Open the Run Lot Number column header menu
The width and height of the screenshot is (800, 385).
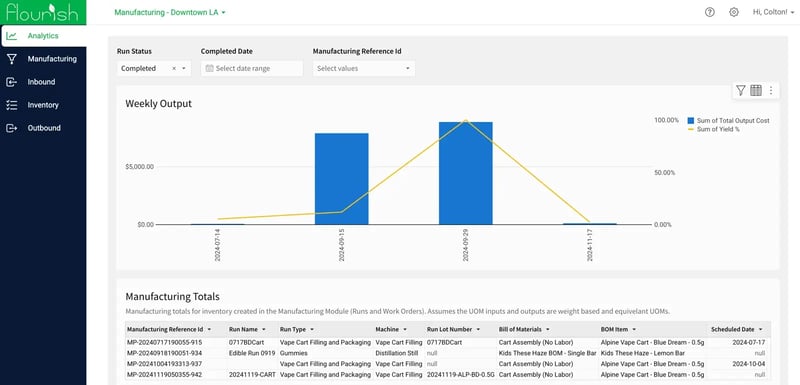478,329
